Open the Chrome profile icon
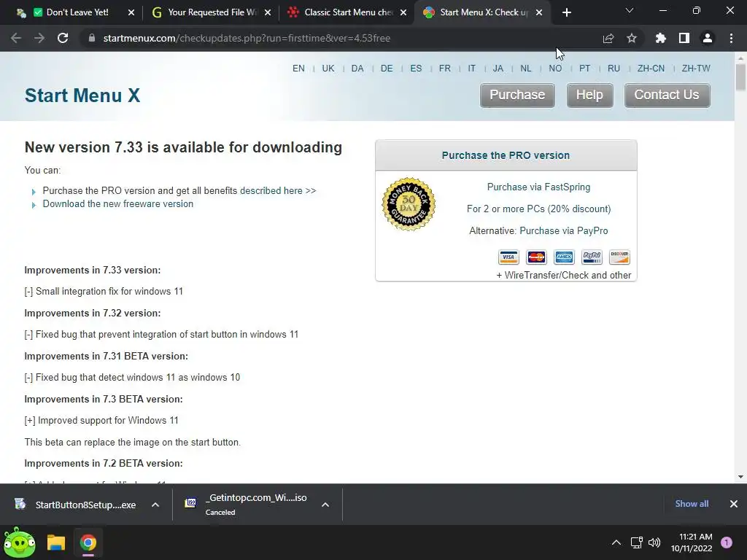This screenshot has height=560, width=747. tap(708, 38)
